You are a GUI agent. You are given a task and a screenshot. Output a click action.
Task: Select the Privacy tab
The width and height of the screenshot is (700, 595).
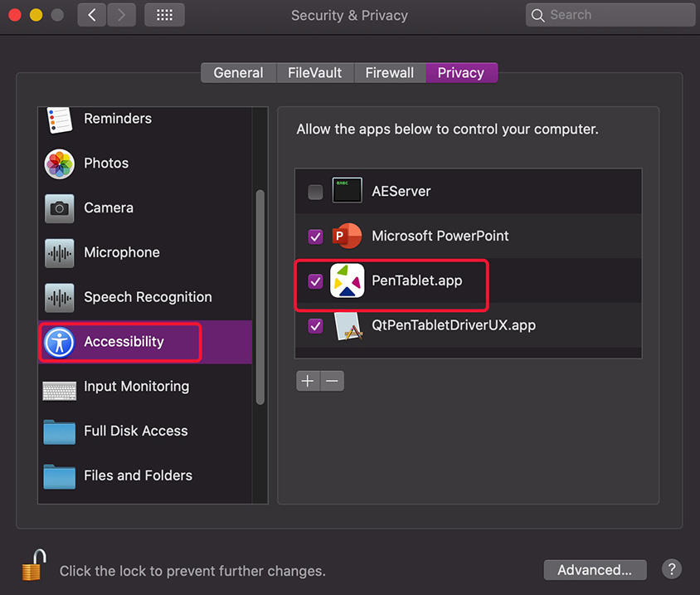coord(461,73)
